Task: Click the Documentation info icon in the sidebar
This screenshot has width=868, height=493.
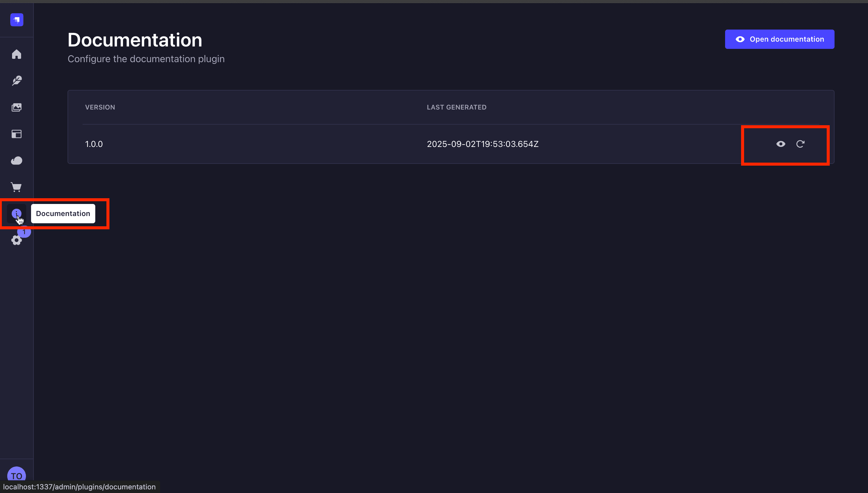Action: [x=16, y=213]
